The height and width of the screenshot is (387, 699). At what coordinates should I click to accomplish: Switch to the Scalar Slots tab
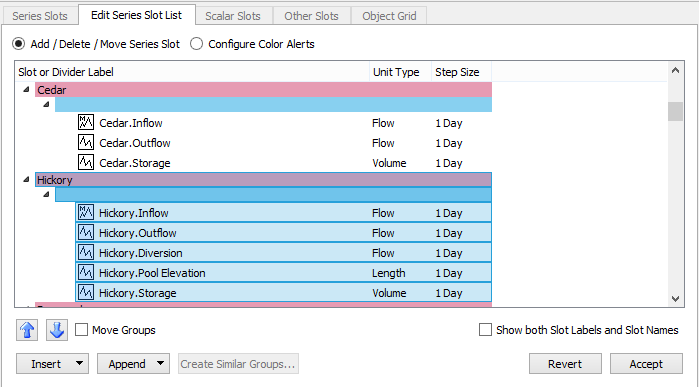pos(233,16)
